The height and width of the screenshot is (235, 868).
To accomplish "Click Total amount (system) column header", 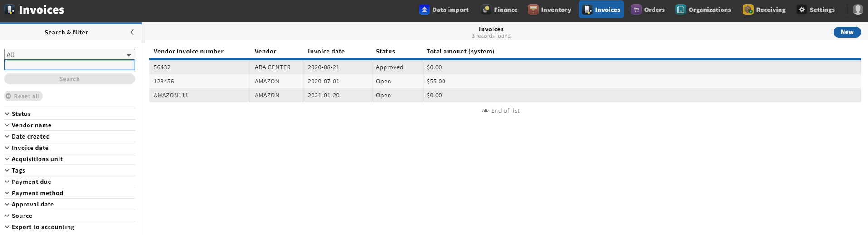I will coord(460,51).
